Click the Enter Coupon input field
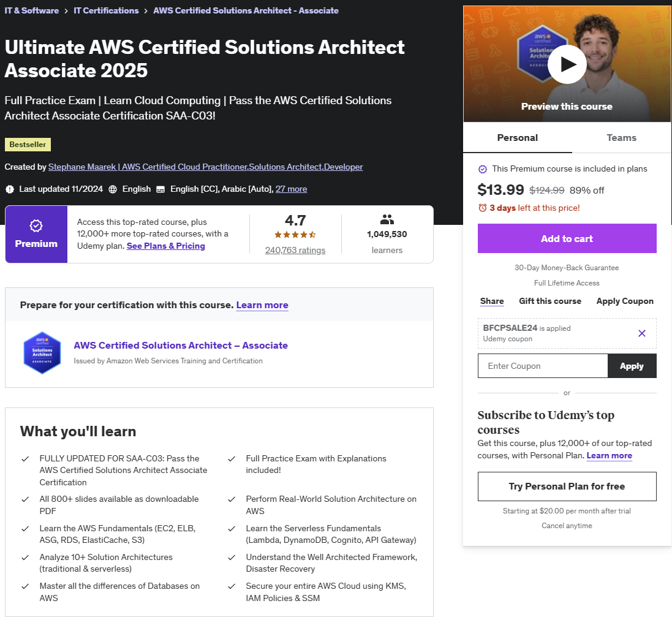The height and width of the screenshot is (617, 672). click(543, 366)
